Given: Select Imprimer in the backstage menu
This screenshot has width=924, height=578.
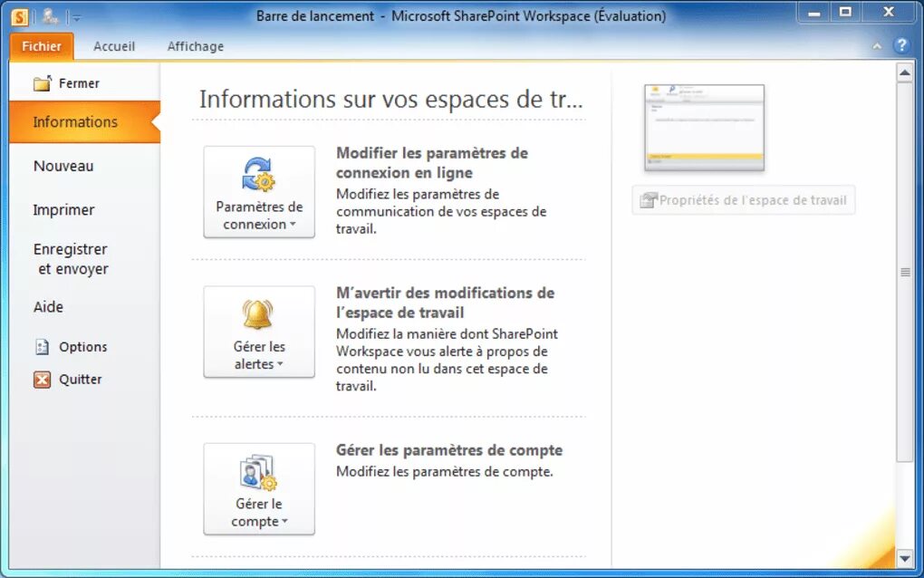Looking at the screenshot, I should [63, 210].
